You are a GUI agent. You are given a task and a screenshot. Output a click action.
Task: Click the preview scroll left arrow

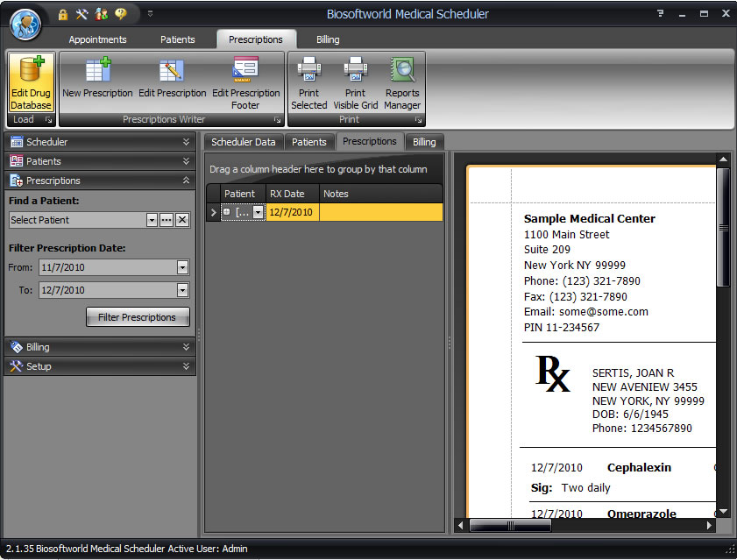461,525
